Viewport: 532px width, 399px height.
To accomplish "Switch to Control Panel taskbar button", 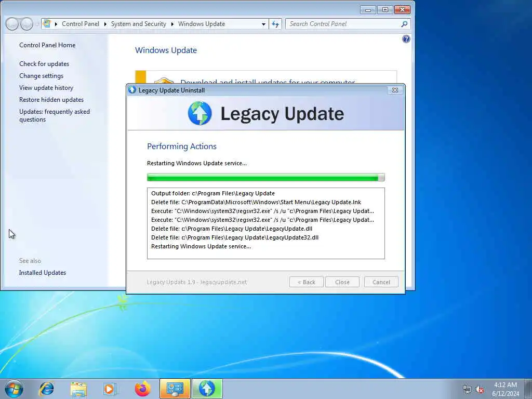I will point(175,389).
